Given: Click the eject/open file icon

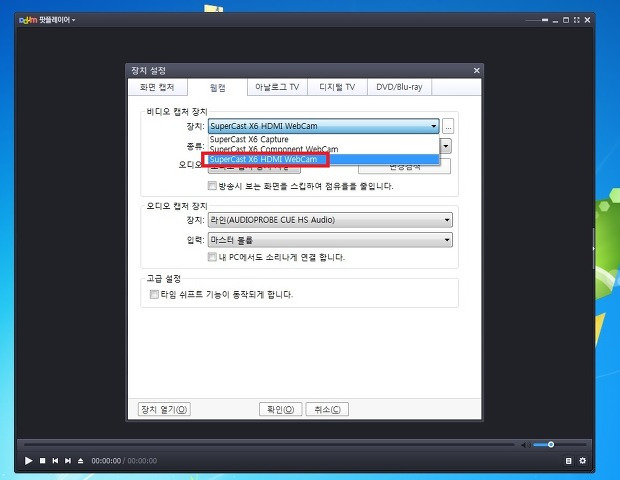Looking at the screenshot, I should (x=80, y=461).
